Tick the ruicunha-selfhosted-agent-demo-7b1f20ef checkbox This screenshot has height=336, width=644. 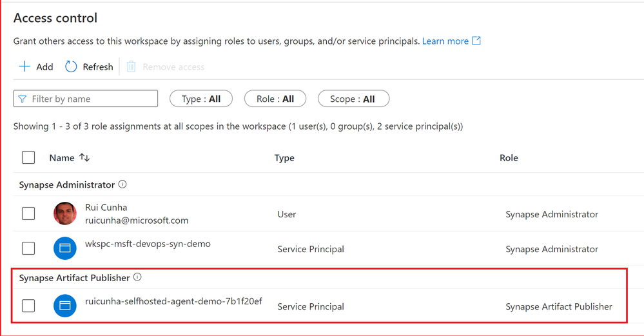(28, 306)
